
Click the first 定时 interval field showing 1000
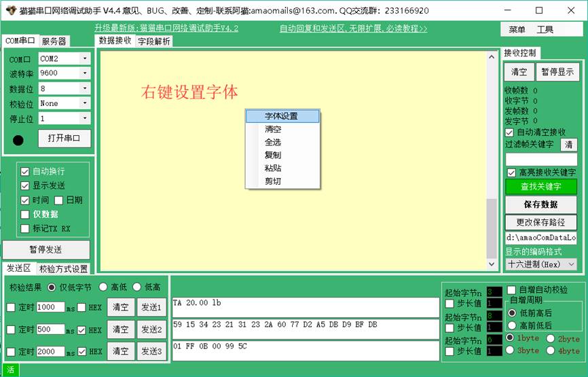click(50, 307)
